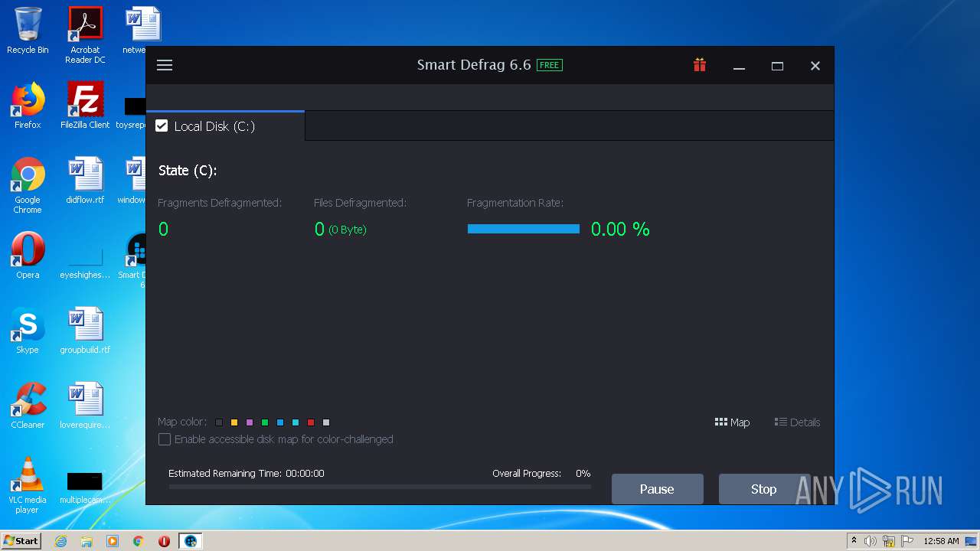The image size is (980, 551).
Task: Open Google Chrome desktop shortcut
Action: coord(28,185)
